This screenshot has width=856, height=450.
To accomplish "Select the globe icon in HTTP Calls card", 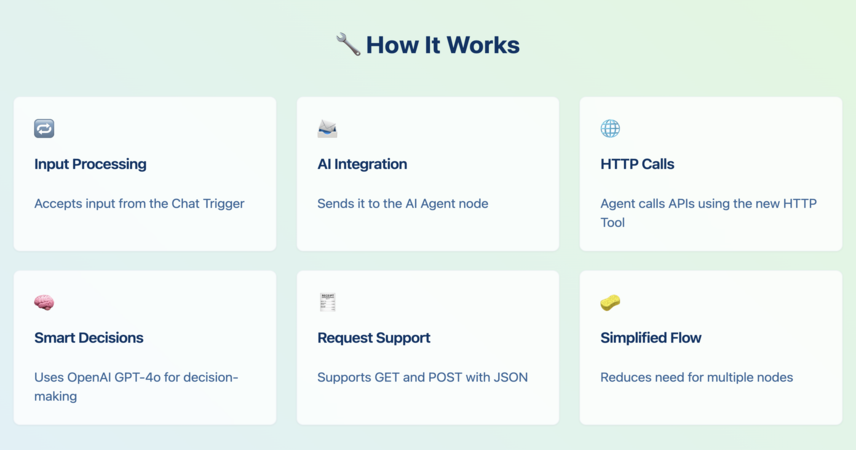I will pyautogui.click(x=610, y=128).
